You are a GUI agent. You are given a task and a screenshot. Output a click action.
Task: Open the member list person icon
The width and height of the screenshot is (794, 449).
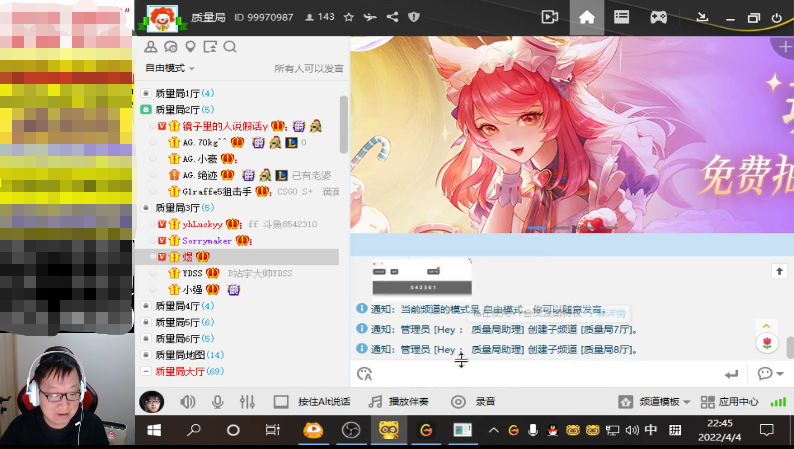[x=150, y=47]
